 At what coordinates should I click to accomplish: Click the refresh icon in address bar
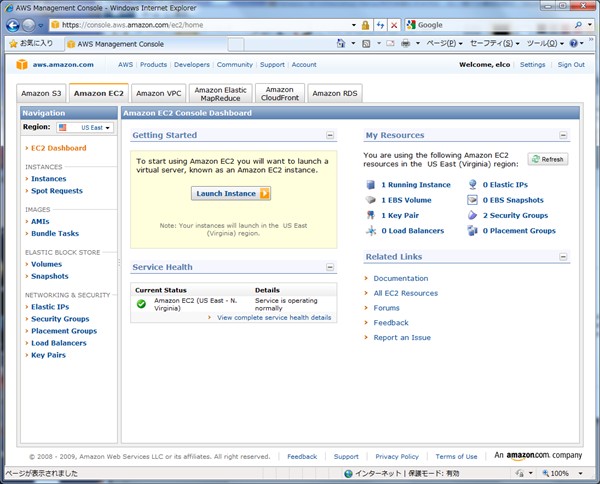tap(380, 25)
